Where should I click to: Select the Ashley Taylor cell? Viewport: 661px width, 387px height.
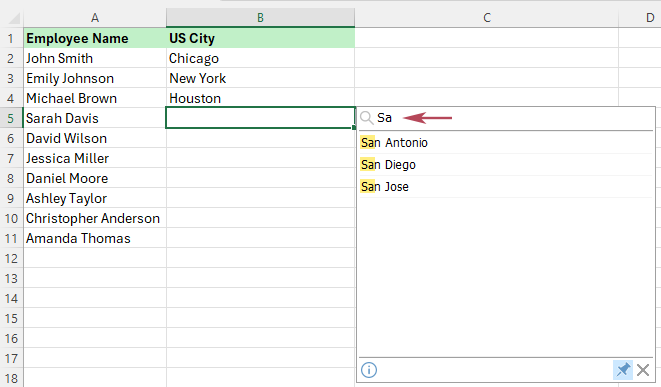(x=95, y=198)
